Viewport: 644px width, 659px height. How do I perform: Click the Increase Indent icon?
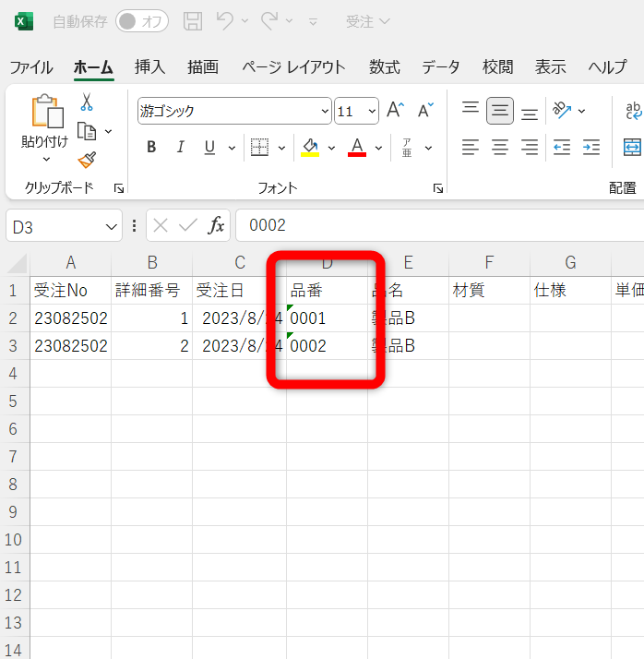click(590, 147)
